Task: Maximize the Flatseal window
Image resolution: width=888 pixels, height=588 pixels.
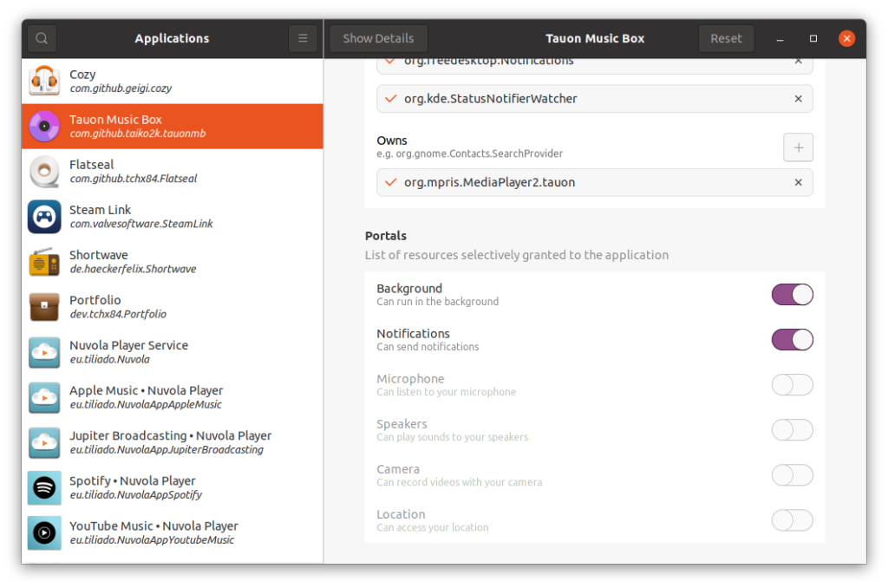Action: tap(813, 38)
